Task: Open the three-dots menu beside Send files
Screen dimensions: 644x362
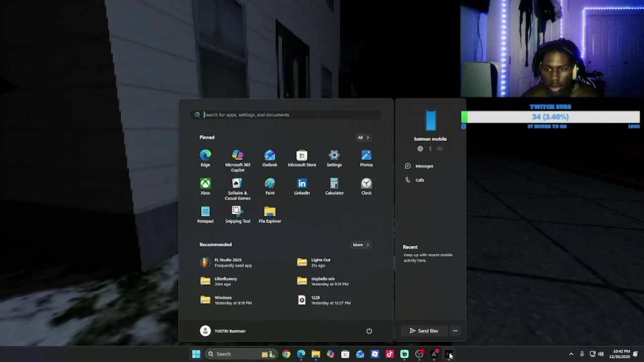Action: coord(455,331)
